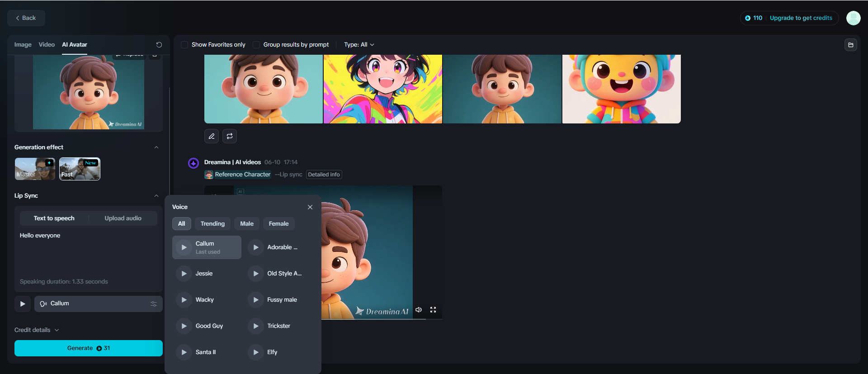Play the lip sync speech preview

coord(23,304)
